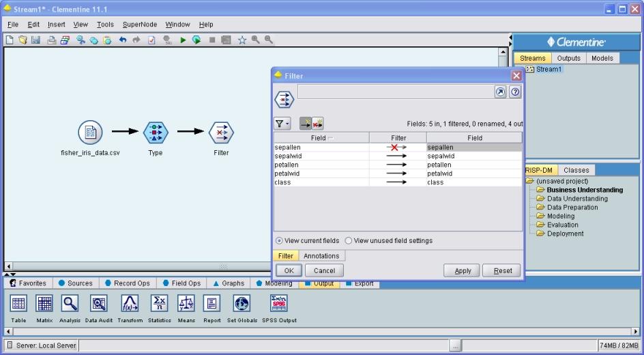Viewport: 644px width, 355px height.
Task: Click OK in the Filter dialog
Action: [x=289, y=271]
